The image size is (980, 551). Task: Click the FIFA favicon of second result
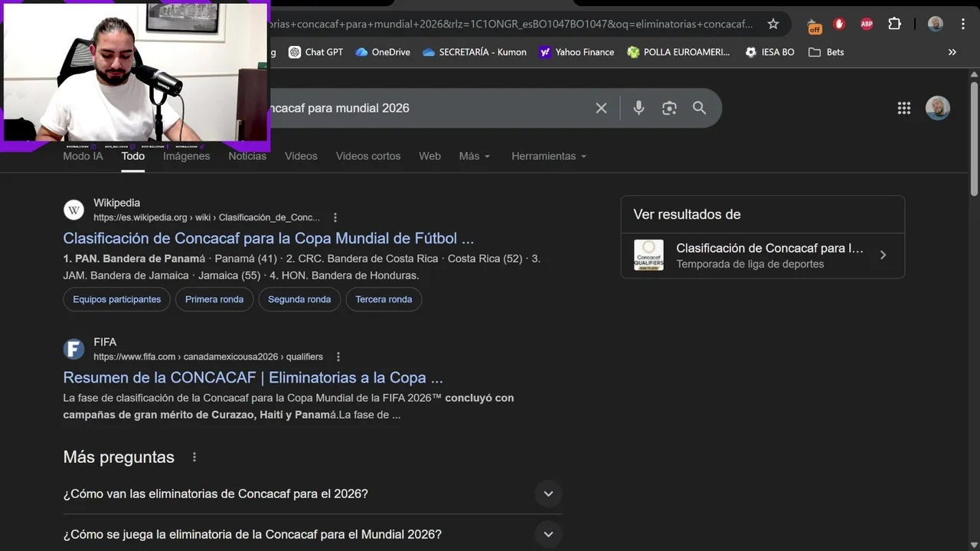pos(73,349)
